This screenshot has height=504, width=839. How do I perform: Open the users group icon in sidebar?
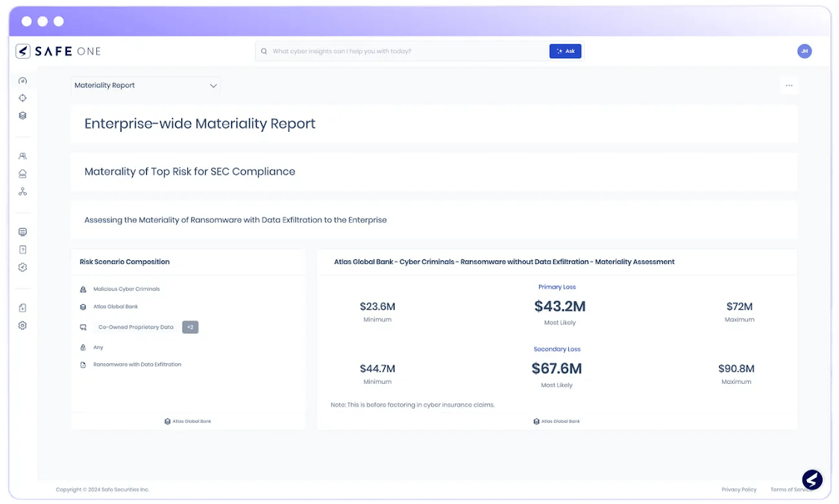22,157
